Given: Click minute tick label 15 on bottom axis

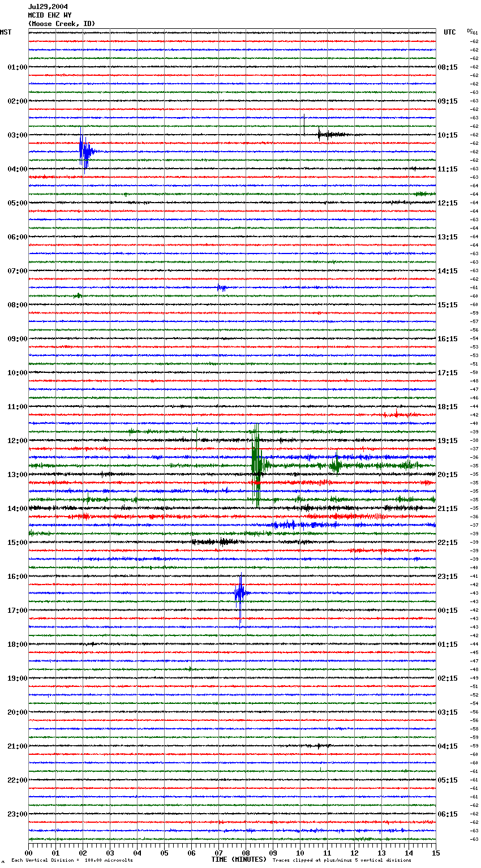Looking at the screenshot, I should coord(436,853).
